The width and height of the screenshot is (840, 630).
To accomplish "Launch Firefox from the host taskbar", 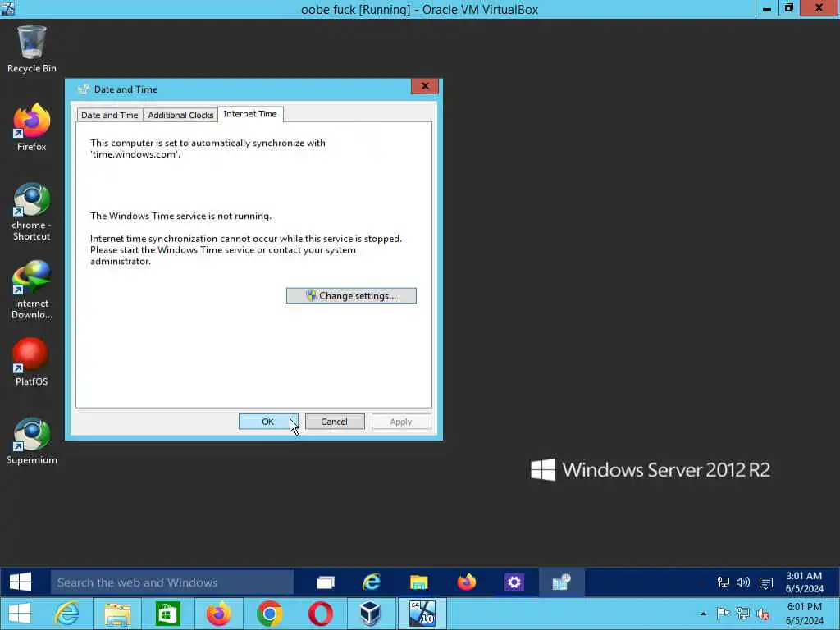I will (218, 614).
